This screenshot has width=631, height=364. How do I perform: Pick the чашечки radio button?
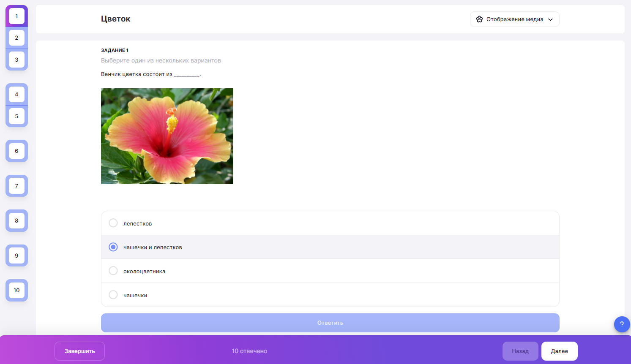113,295
